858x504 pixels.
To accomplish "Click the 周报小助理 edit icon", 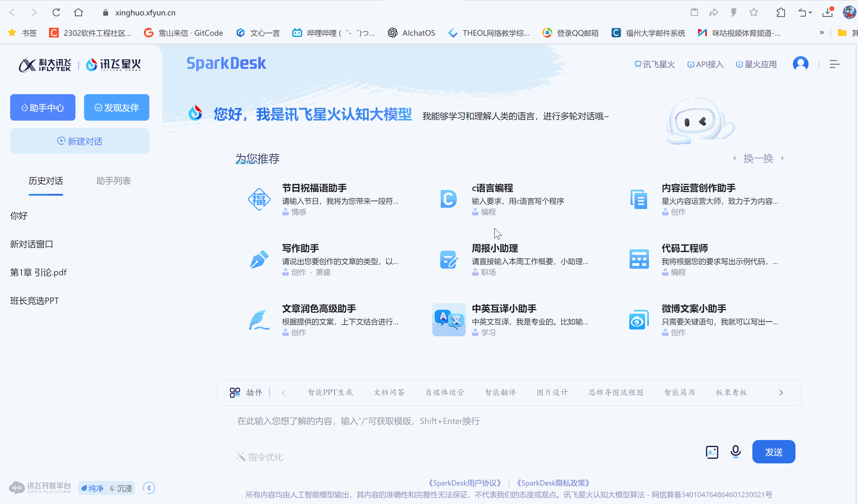I will [x=449, y=259].
